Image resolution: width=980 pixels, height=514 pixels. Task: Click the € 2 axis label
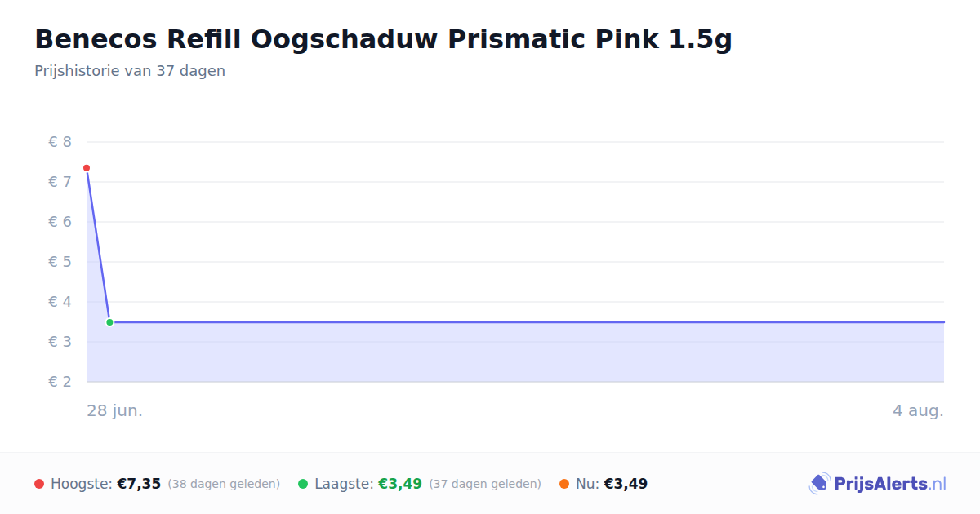[60, 382]
